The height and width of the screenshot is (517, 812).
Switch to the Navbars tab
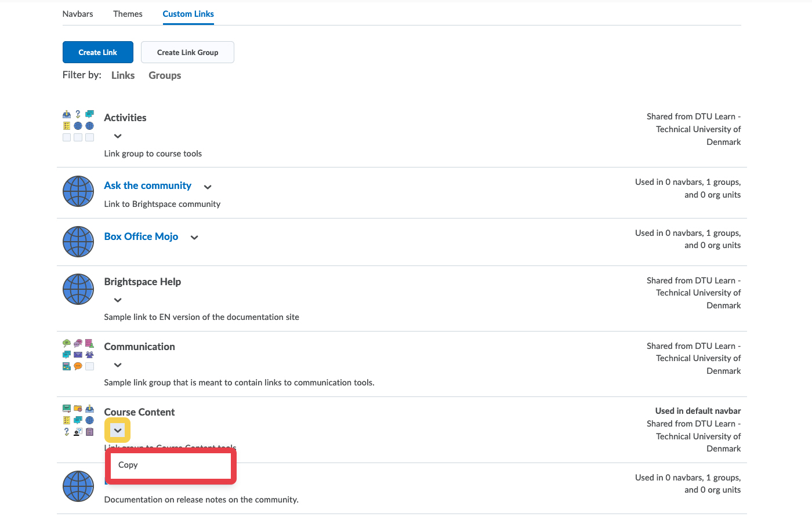78,14
